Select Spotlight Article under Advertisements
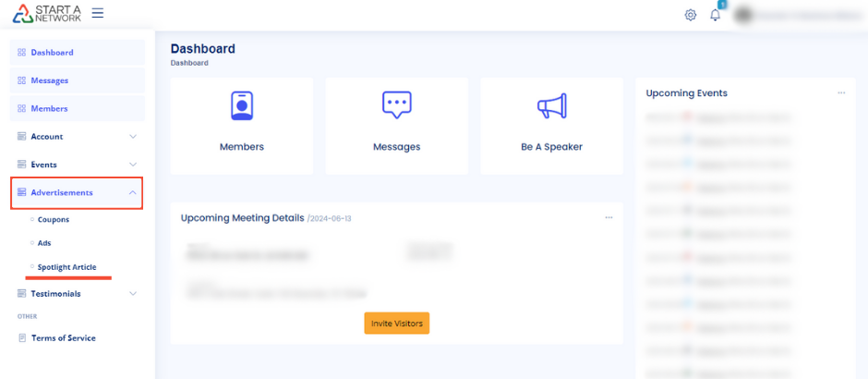This screenshot has width=868, height=379. 66,267
